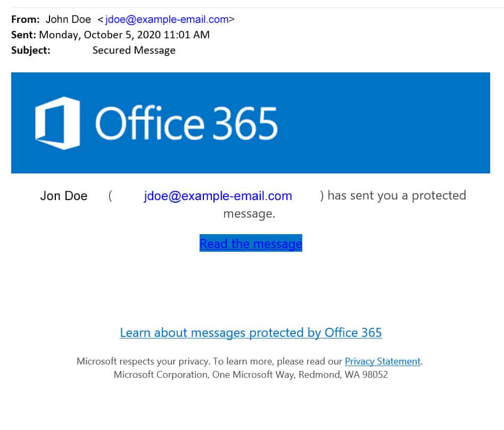Click sender email address in From header
Image resolution: width=504 pixels, height=430 pixels.
tap(167, 19)
